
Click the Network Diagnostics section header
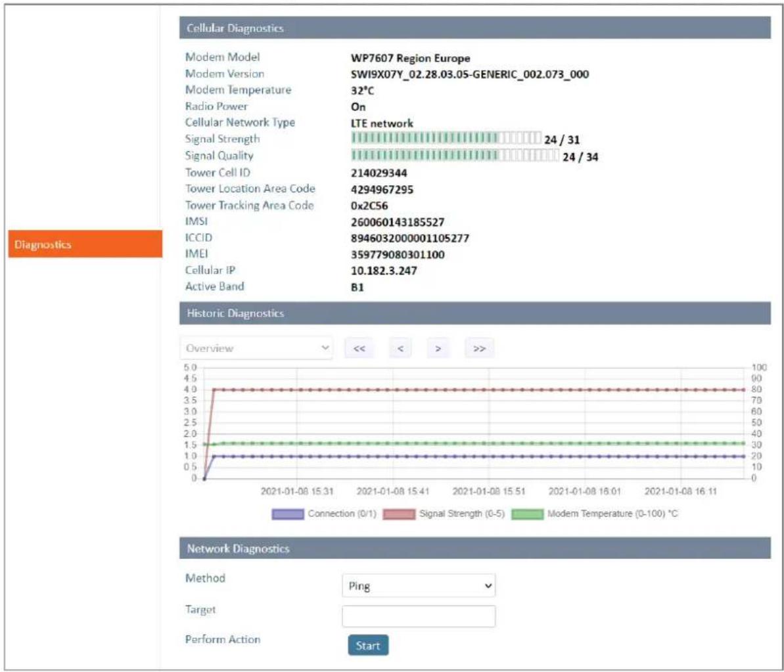pyautogui.click(x=475, y=549)
